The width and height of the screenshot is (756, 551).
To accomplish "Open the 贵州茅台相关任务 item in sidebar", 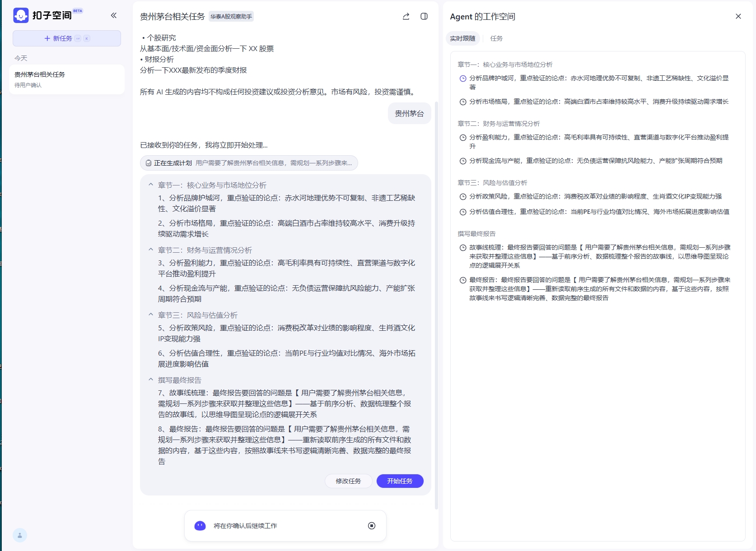I will pyautogui.click(x=67, y=79).
